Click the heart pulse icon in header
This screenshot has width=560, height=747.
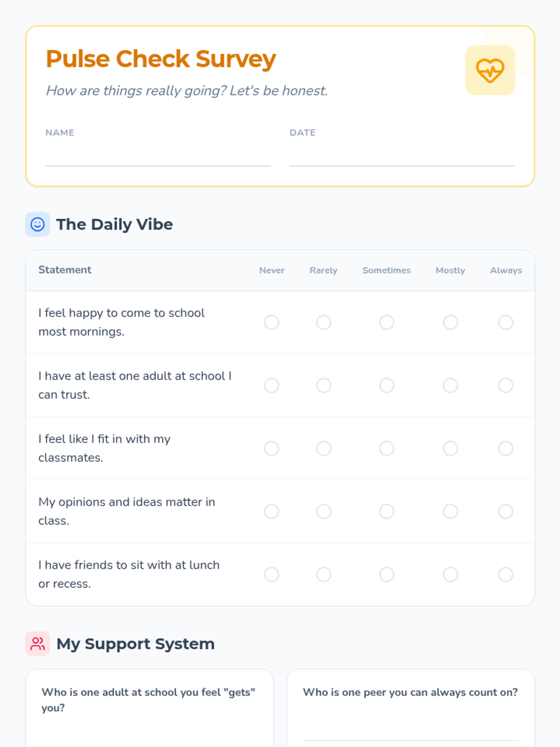490,70
